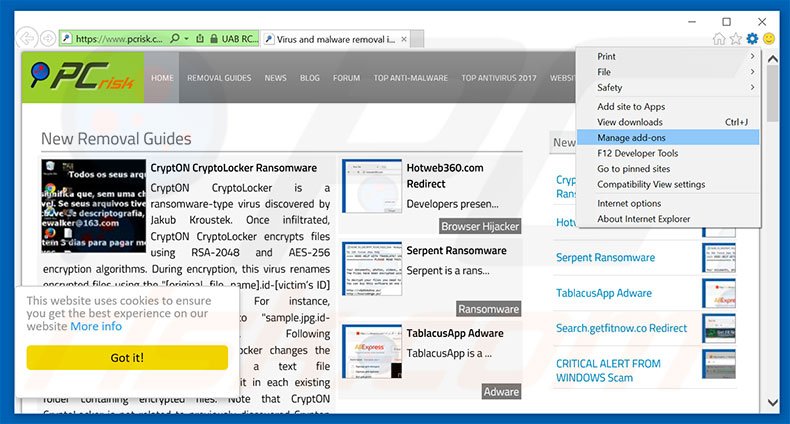The height and width of the screenshot is (424, 790).
Task: Click the padlock security icon
Action: (x=214, y=39)
